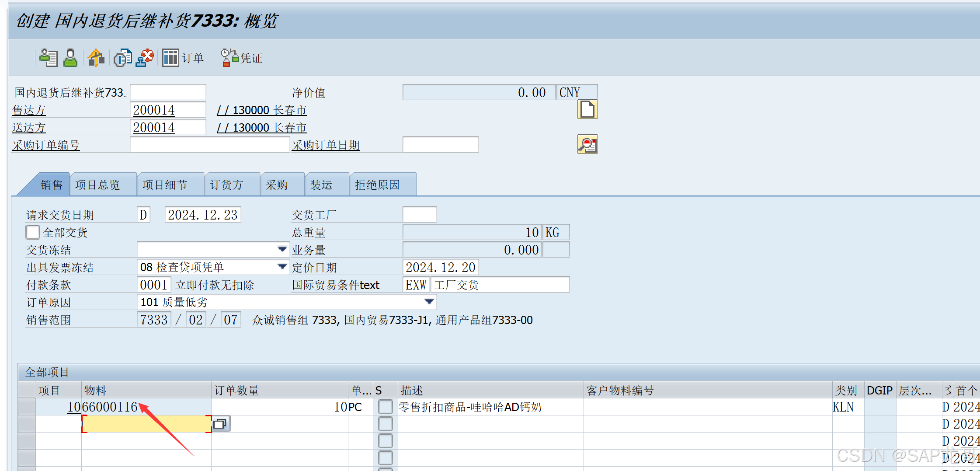Click the 采购订单日期 input field

(x=441, y=144)
